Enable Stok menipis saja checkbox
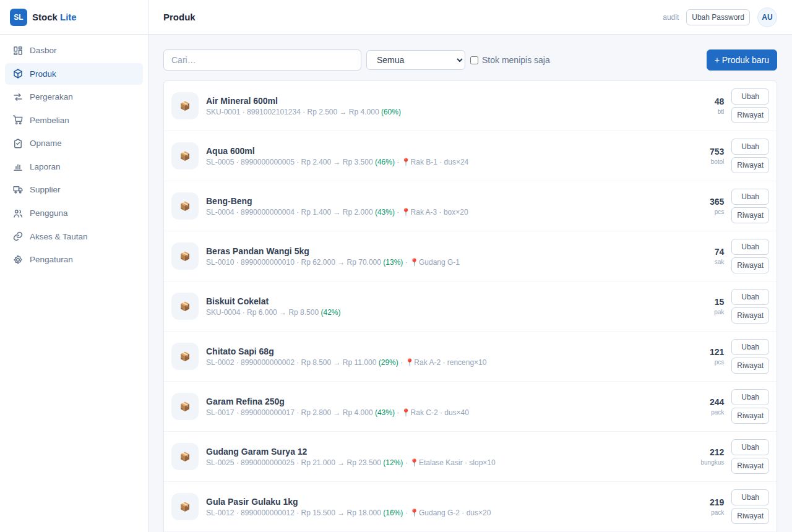 coord(475,60)
